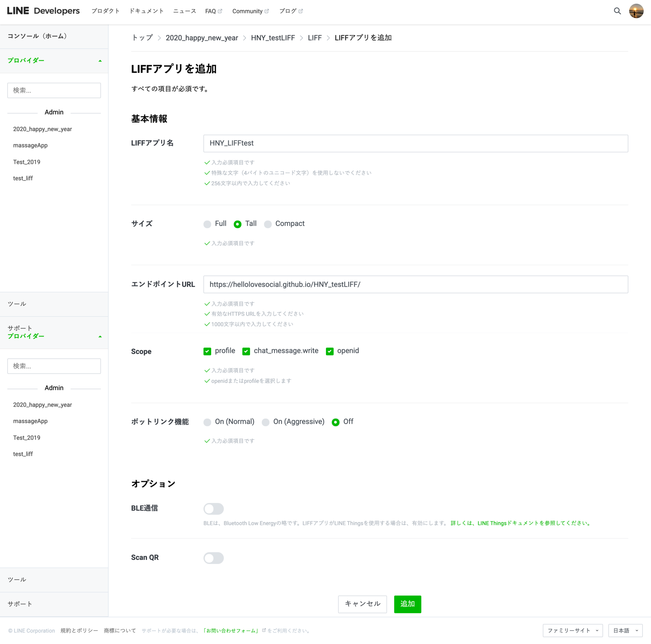The width and height of the screenshot is (651, 644).
Task: Go to the ニュース nav item
Action: pyautogui.click(x=184, y=11)
